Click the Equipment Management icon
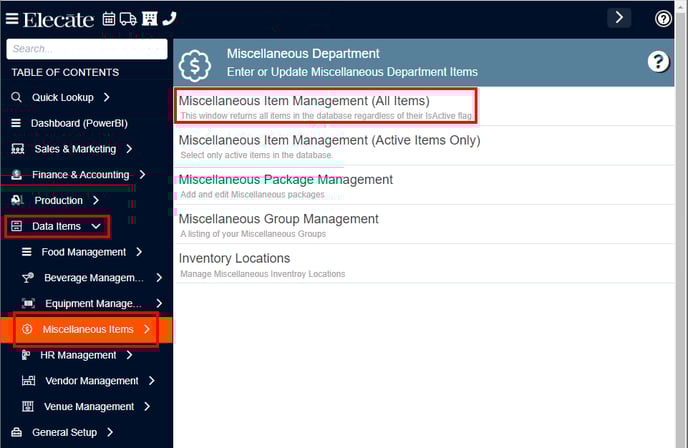 [29, 303]
